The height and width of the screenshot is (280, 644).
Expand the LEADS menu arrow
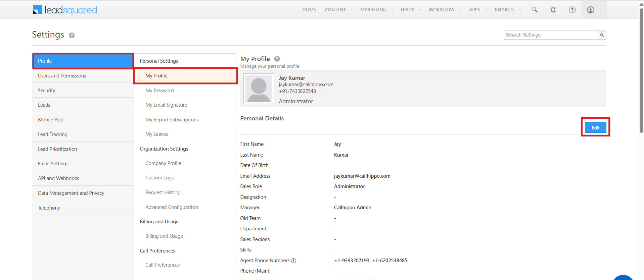[x=420, y=10]
